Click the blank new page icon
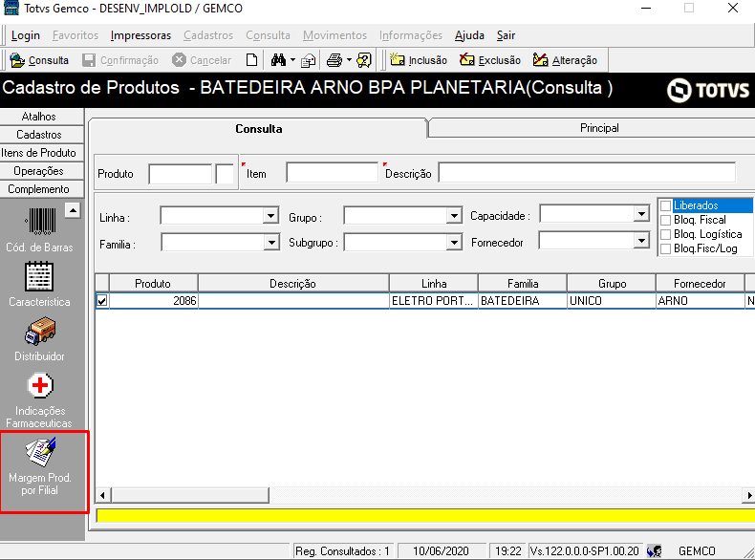The height and width of the screenshot is (560, 755). (x=251, y=60)
